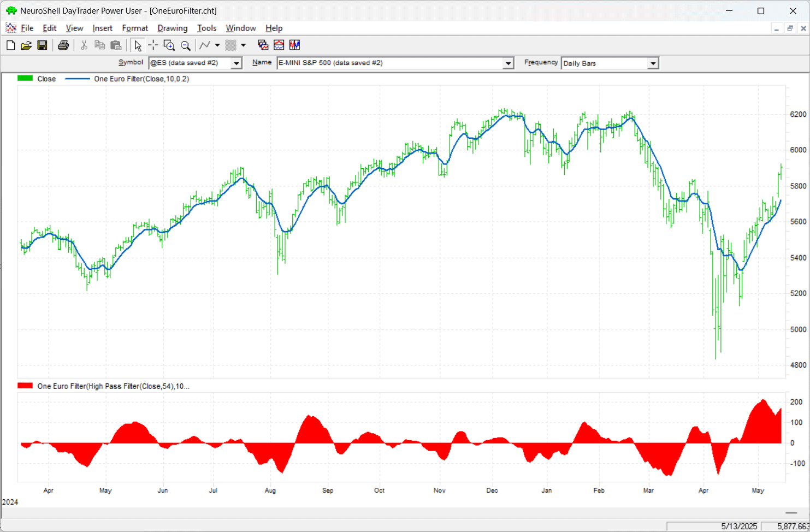Screen dimensions: 810x532
Task: Create a new chart with New icon
Action: [x=10, y=45]
